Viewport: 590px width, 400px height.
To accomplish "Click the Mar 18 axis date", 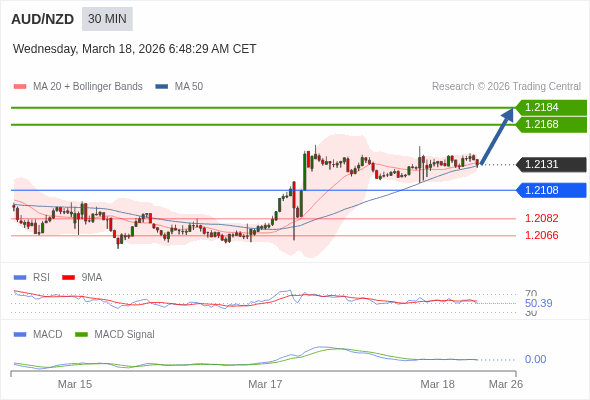I will tap(437, 384).
